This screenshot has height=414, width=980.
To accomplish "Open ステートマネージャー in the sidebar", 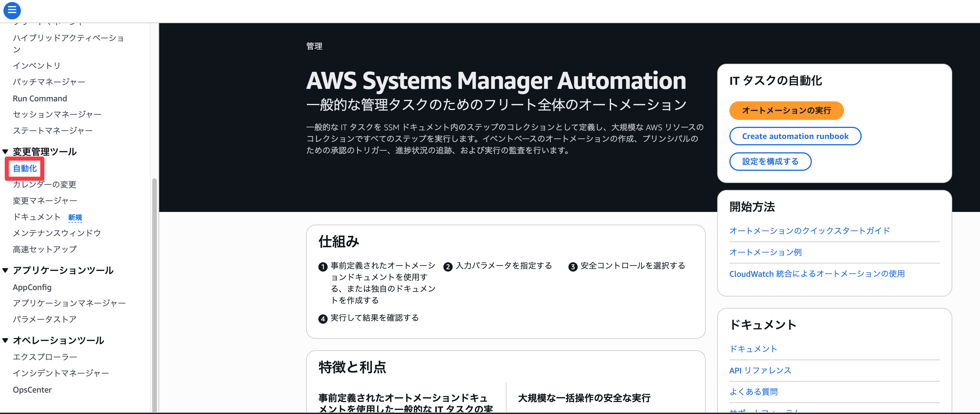I will coord(52,131).
